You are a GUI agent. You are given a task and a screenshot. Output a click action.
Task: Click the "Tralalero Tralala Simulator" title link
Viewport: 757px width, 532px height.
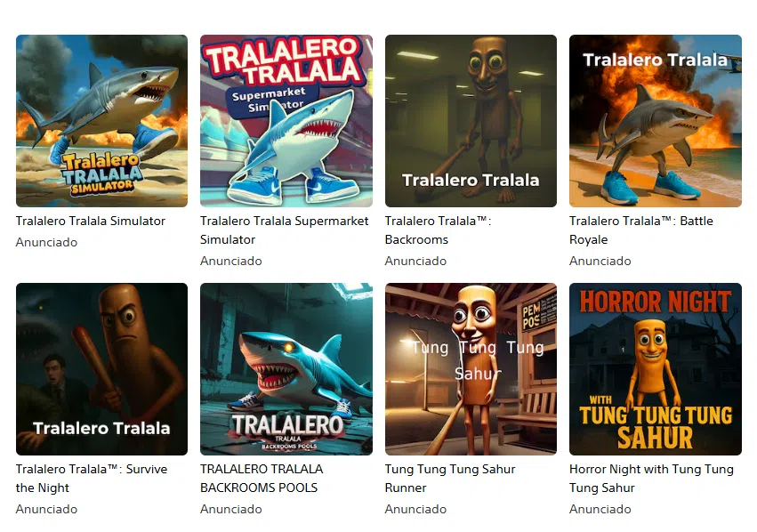(x=90, y=222)
